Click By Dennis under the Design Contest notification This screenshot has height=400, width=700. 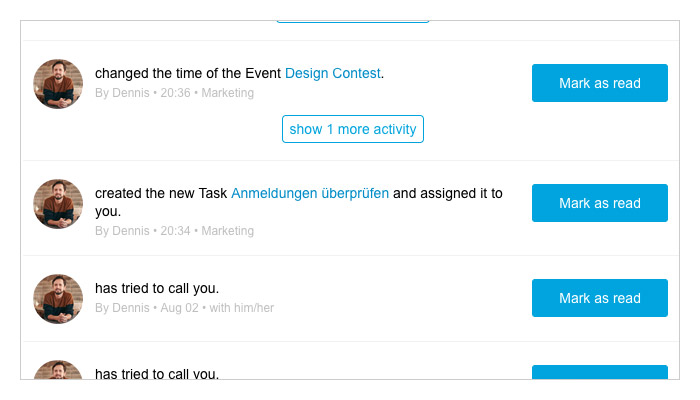point(122,93)
